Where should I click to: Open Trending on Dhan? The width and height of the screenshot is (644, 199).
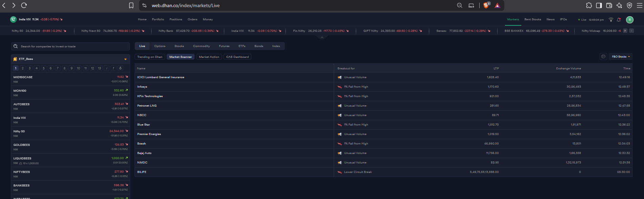150,57
